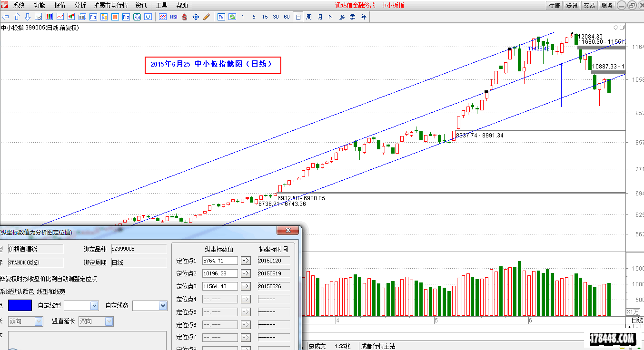Screen dimensions: 644x350
Task: Open the 系统 menu
Action: coord(19,5)
